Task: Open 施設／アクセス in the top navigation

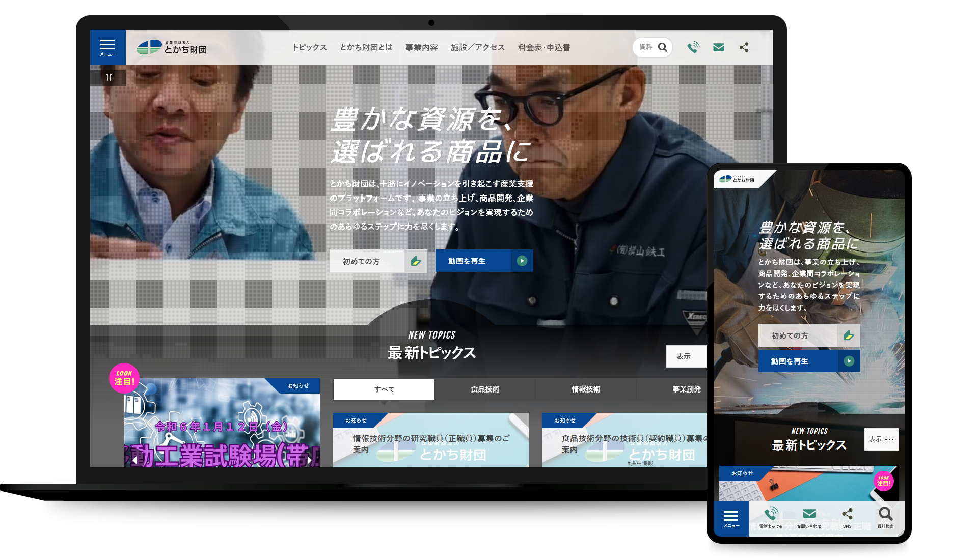Action: (478, 47)
